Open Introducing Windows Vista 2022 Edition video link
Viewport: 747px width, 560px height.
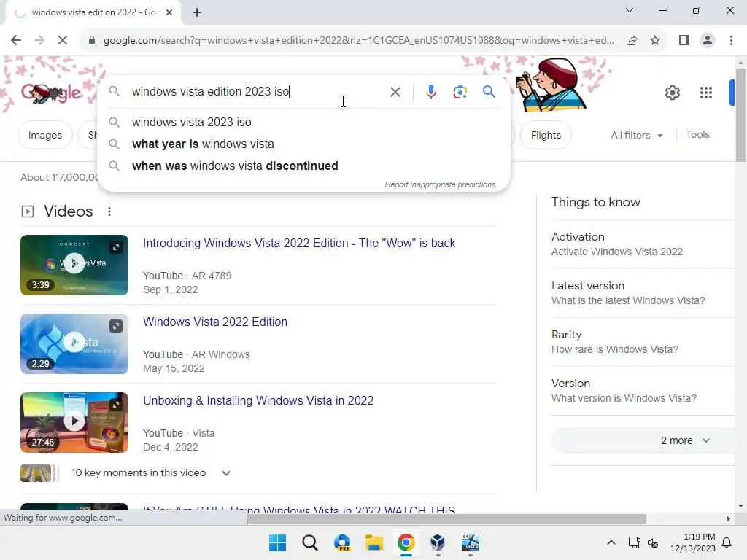click(299, 243)
